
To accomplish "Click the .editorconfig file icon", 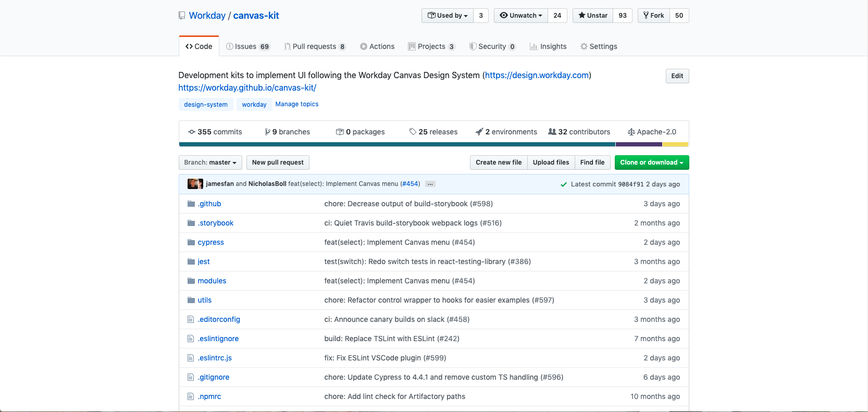I will click(191, 319).
